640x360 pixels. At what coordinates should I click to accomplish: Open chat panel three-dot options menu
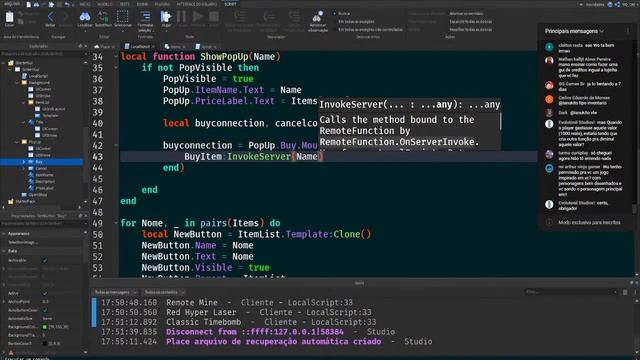pyautogui.click(x=628, y=31)
